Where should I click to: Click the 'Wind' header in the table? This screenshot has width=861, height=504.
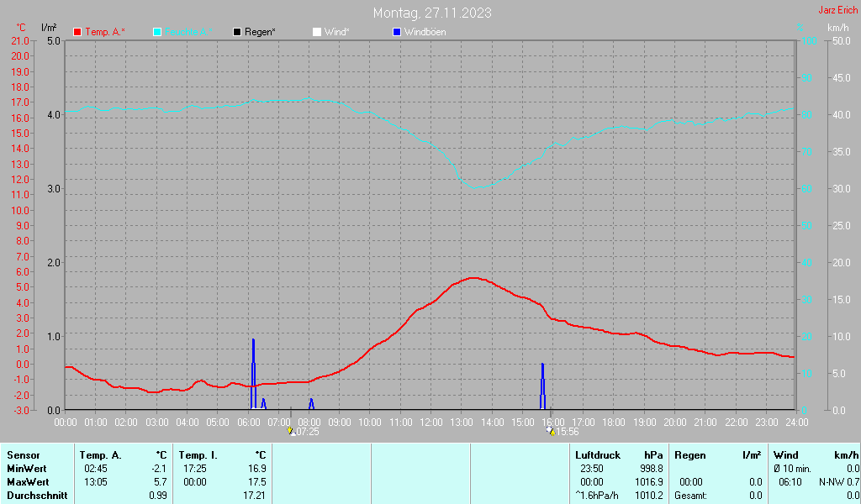[x=786, y=455]
